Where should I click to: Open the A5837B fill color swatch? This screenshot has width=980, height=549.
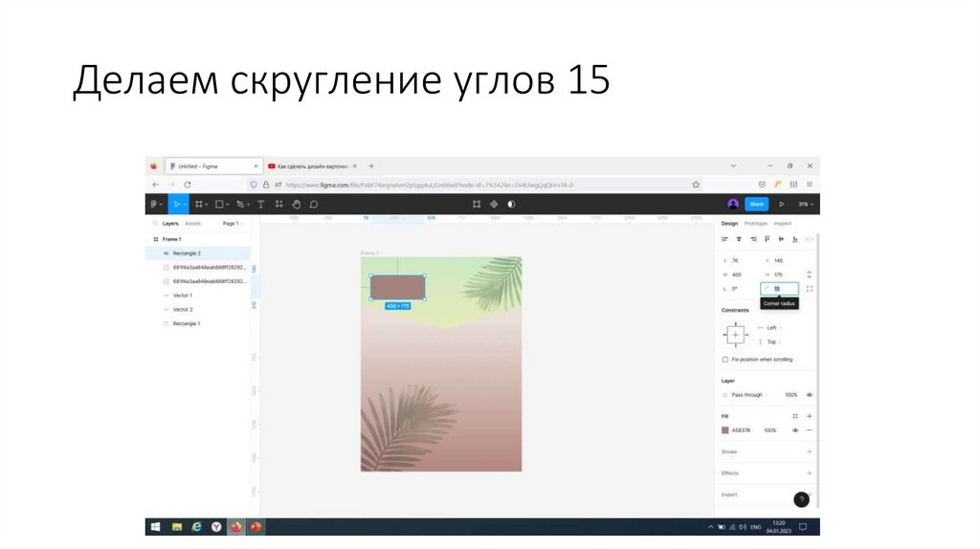tap(725, 430)
